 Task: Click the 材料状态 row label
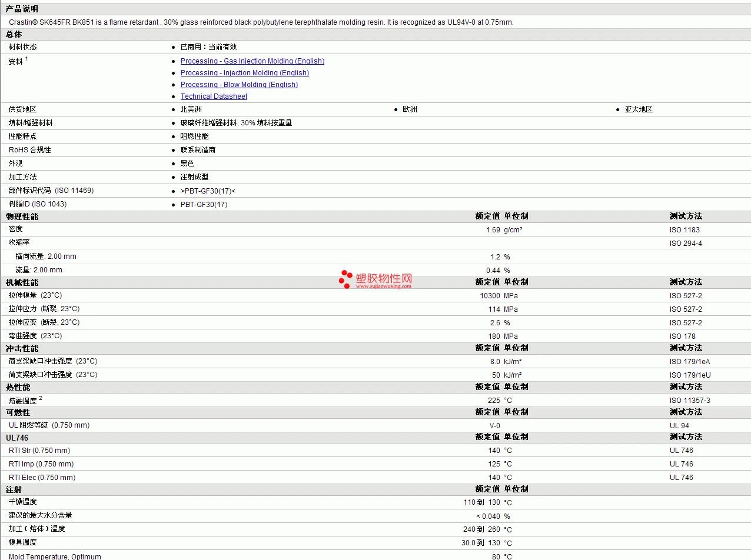pyautogui.click(x=22, y=47)
